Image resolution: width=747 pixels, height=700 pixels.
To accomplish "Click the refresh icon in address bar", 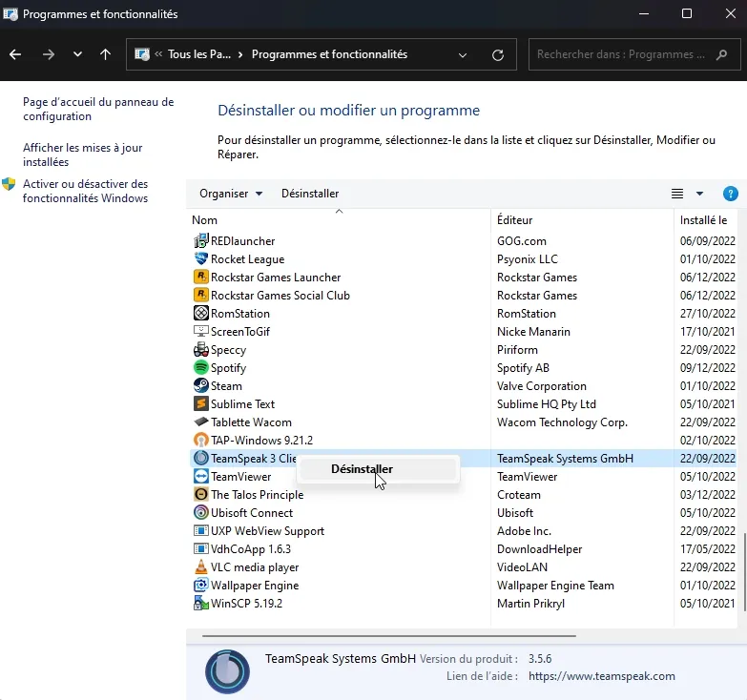I will point(497,55).
